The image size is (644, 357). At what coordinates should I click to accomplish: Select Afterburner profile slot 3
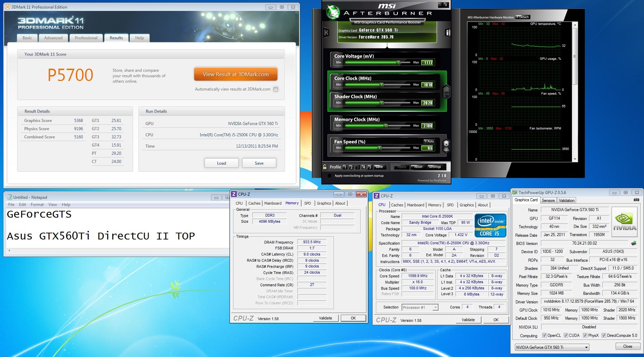point(358,167)
